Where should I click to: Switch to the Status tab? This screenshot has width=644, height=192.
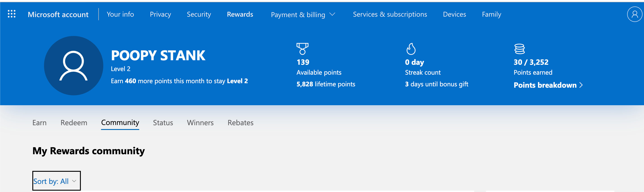coord(163,123)
